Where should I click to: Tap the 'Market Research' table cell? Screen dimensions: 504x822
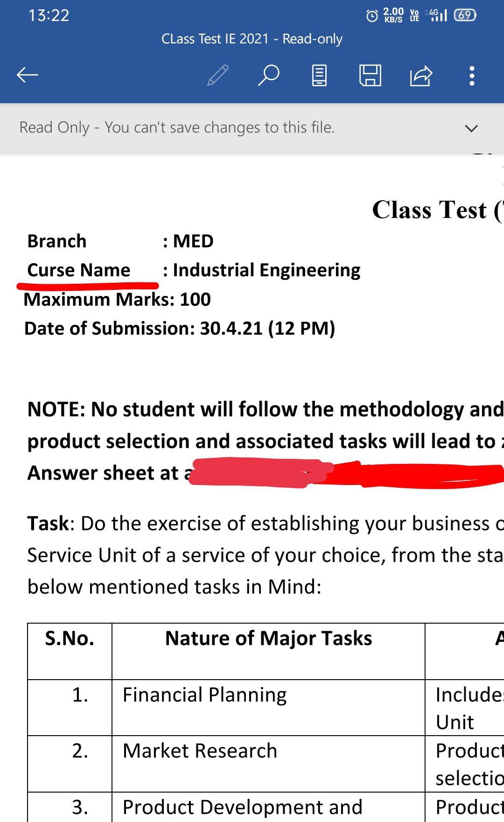click(200, 751)
